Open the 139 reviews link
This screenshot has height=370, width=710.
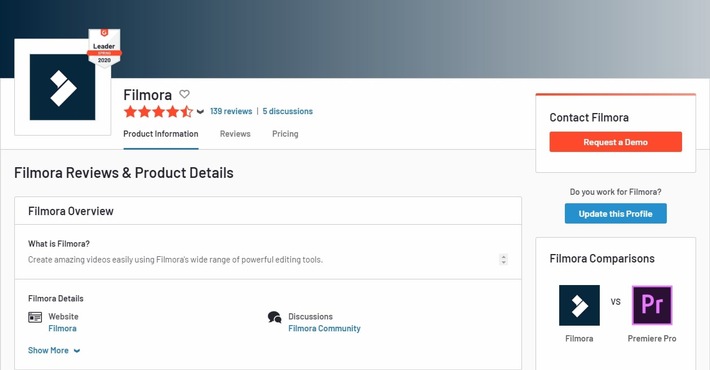click(x=231, y=111)
